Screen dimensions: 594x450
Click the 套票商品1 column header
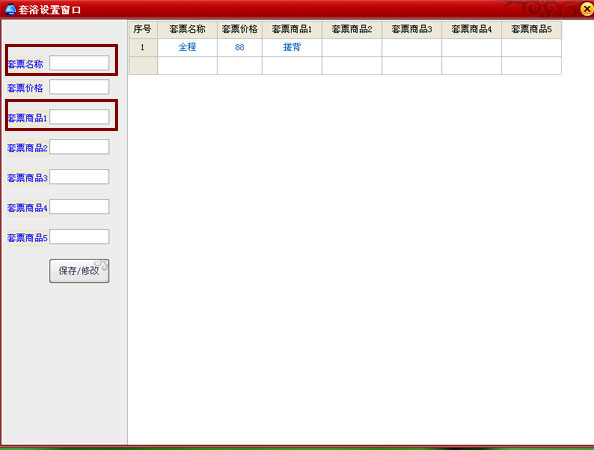click(x=292, y=30)
